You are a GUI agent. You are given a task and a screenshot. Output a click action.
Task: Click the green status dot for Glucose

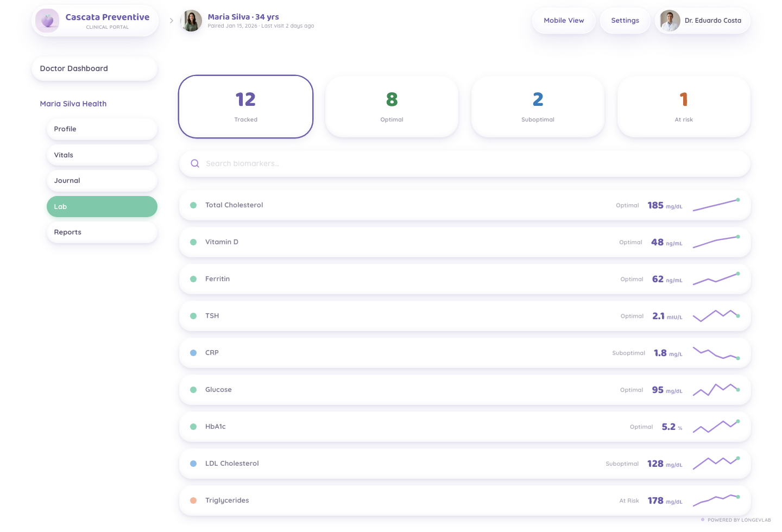[x=193, y=390]
